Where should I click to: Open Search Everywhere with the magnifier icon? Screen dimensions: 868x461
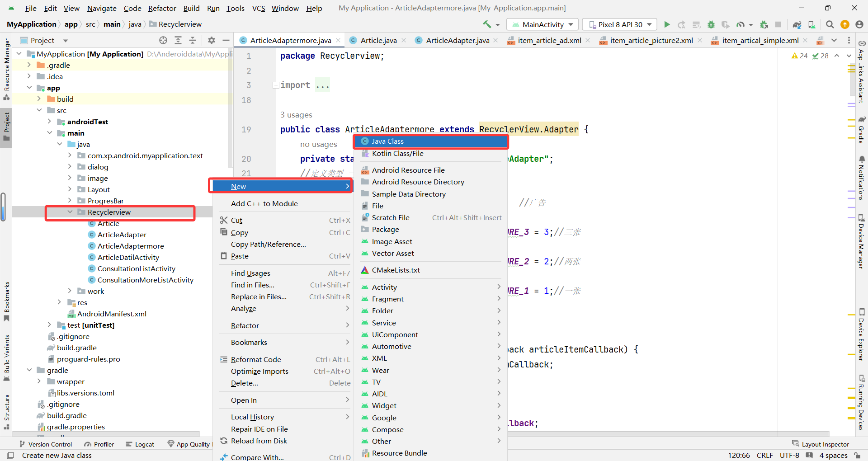pos(830,24)
